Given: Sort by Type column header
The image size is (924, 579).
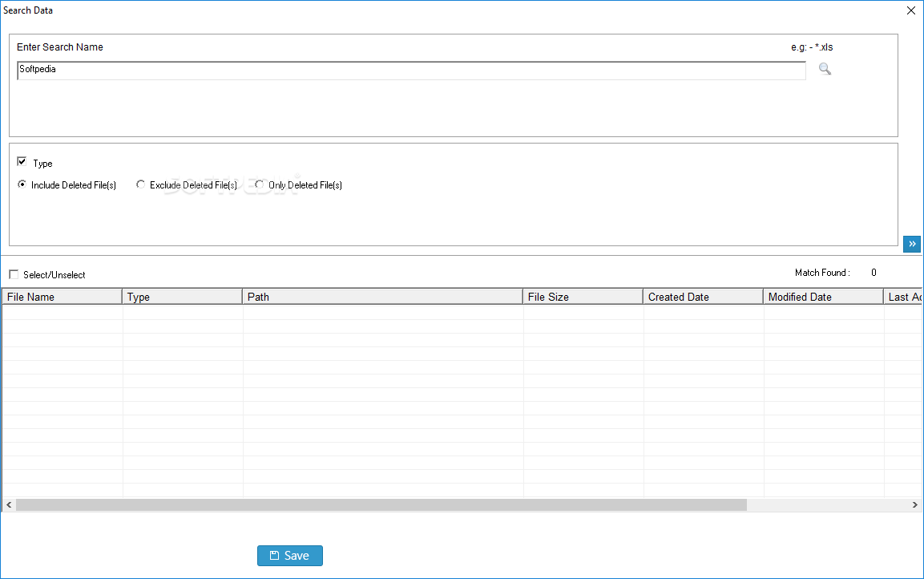Looking at the screenshot, I should (182, 297).
